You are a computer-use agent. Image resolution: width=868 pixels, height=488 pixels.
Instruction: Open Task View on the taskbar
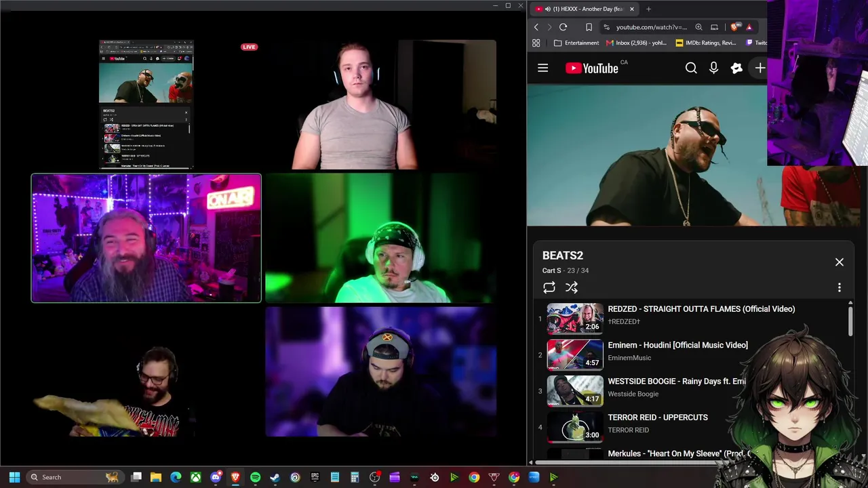tap(136, 477)
